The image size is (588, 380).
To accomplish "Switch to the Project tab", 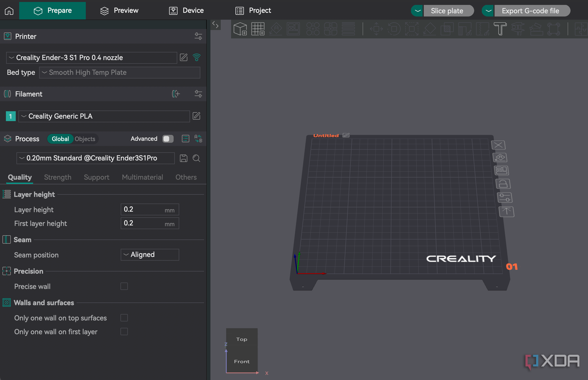I will 253,11.
